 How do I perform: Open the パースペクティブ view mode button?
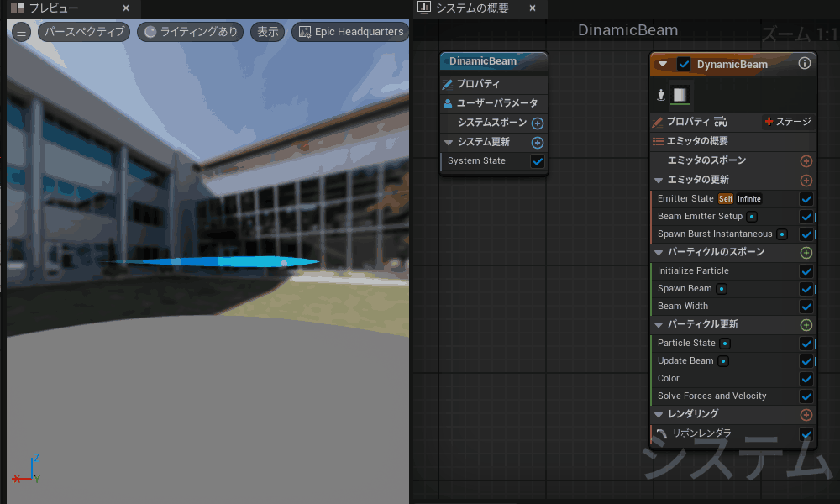tap(84, 32)
